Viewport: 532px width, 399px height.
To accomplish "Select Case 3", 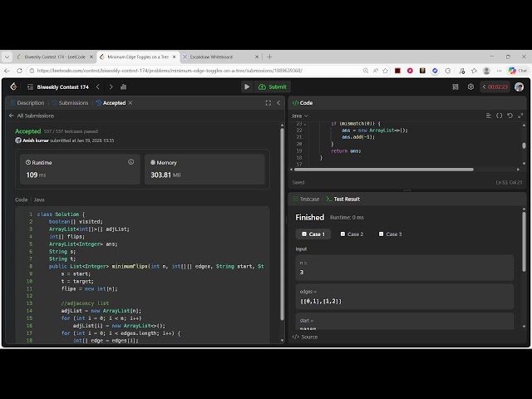I will [x=390, y=234].
